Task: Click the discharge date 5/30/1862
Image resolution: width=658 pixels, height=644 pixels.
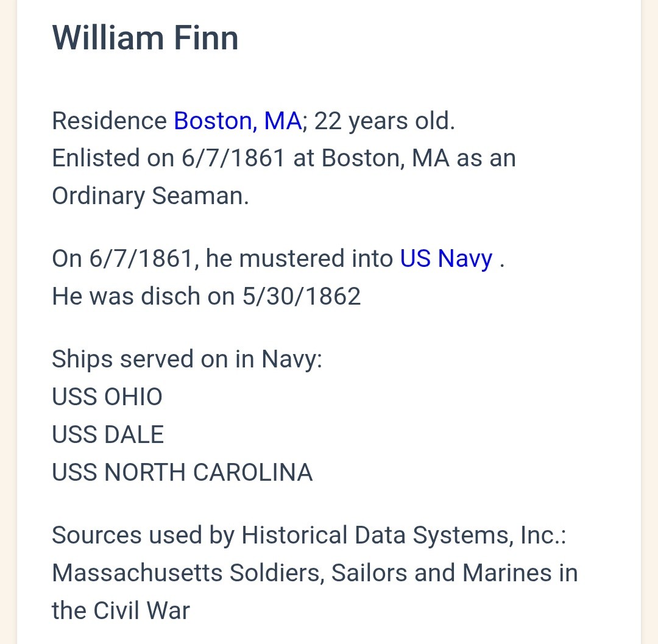Action: point(302,296)
